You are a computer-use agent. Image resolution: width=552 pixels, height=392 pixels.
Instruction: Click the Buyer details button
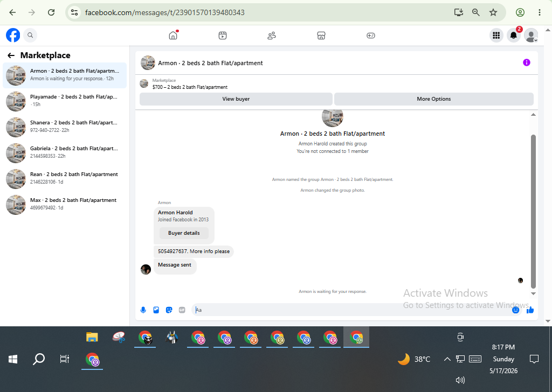tap(184, 233)
